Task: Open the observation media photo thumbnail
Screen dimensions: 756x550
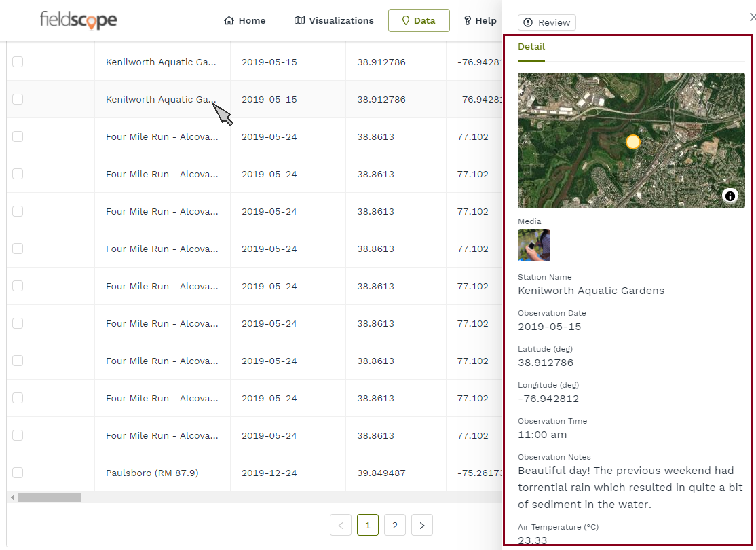Action: 534,245
